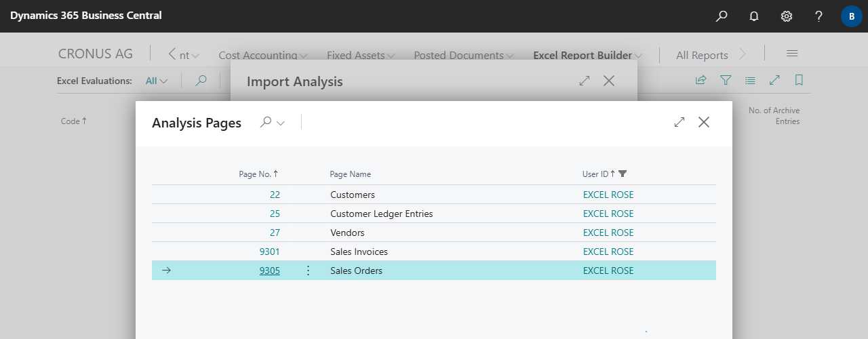868x339 pixels.
Task: Click EXCEL ROSE in the Sales Orders row
Action: tap(608, 271)
